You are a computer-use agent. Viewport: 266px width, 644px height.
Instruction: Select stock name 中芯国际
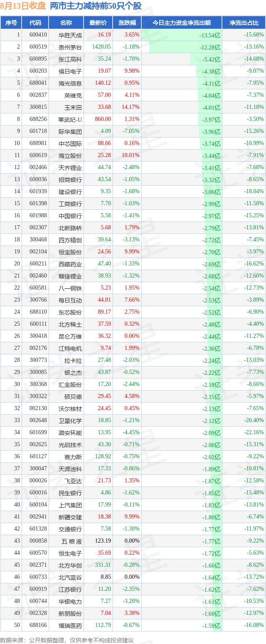pyautogui.click(x=70, y=143)
